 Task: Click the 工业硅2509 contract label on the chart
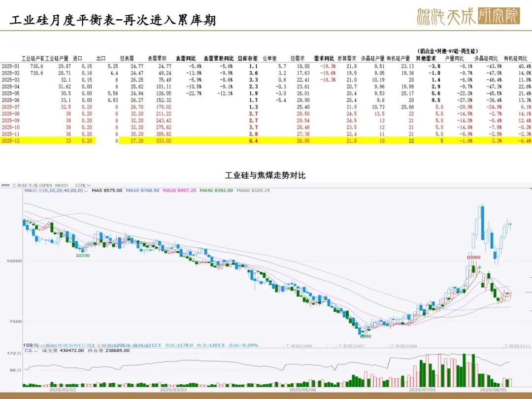(x=403, y=346)
